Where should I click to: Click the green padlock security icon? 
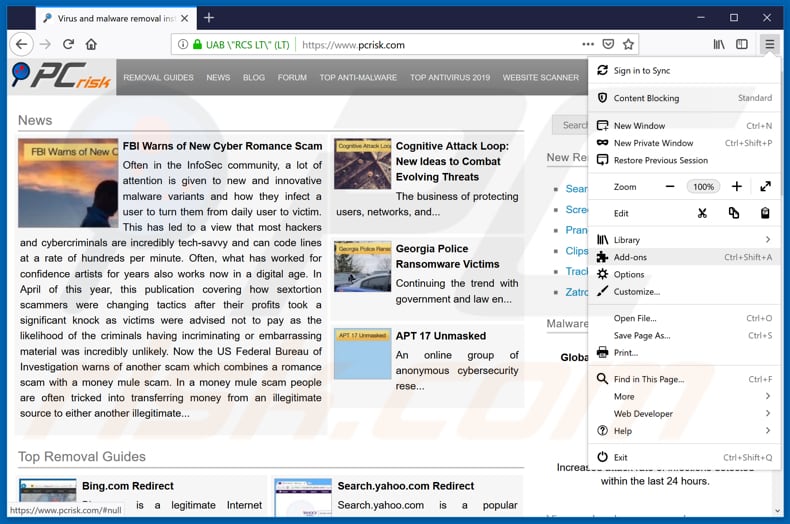coord(198,44)
